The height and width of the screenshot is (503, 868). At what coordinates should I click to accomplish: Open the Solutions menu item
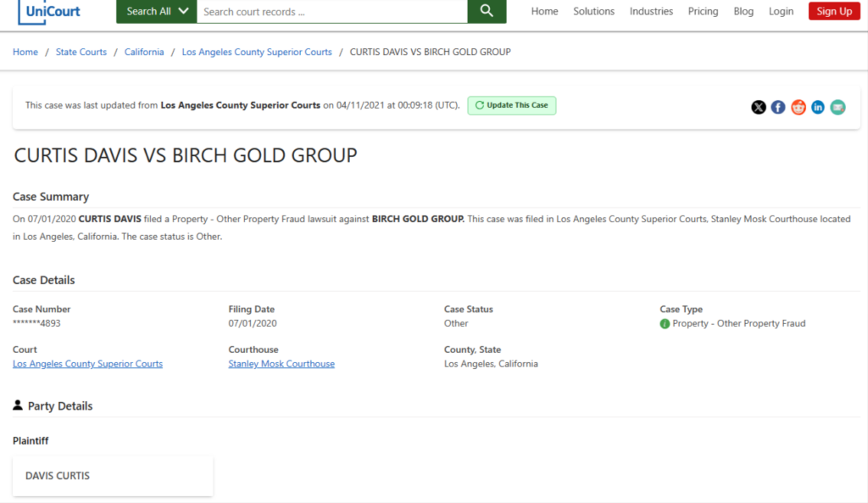pyautogui.click(x=593, y=11)
